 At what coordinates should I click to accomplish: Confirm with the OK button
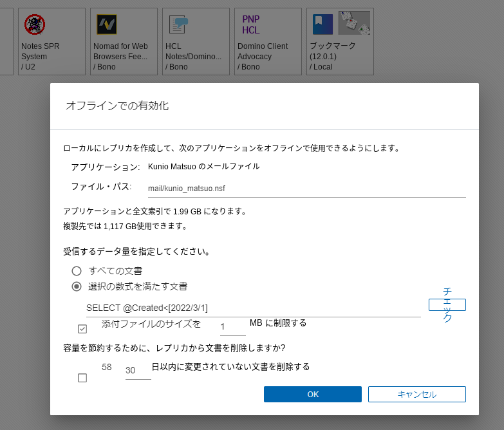click(x=313, y=394)
